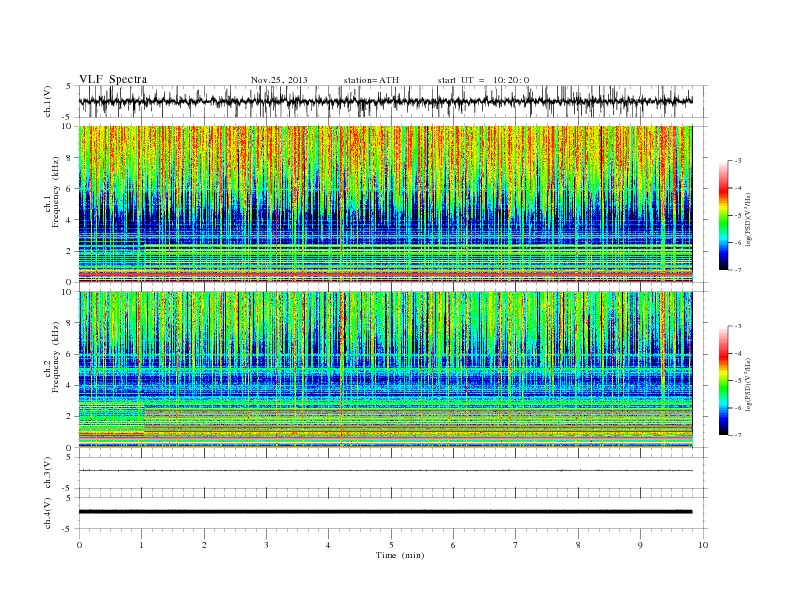This screenshot has width=792, height=612.
Task: Click the "ch.1(V)" axis label
Action: pos(47,101)
